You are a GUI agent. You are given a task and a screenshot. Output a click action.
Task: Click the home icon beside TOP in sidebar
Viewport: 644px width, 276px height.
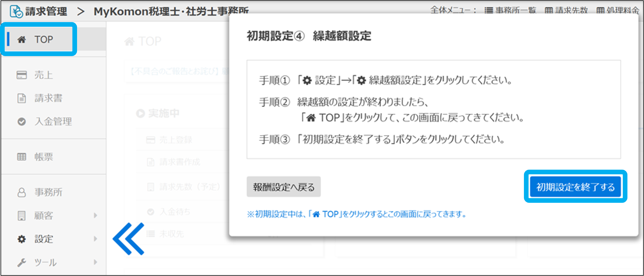(22, 40)
